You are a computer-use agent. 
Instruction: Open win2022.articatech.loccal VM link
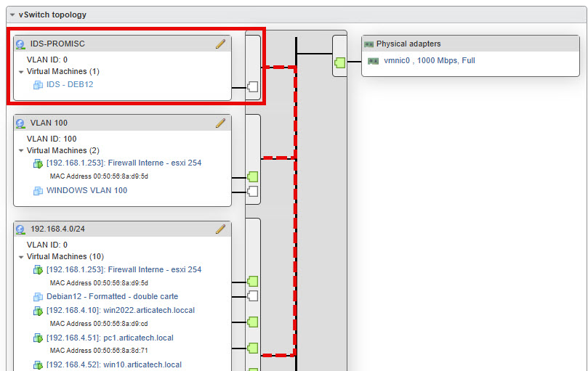click(x=120, y=311)
